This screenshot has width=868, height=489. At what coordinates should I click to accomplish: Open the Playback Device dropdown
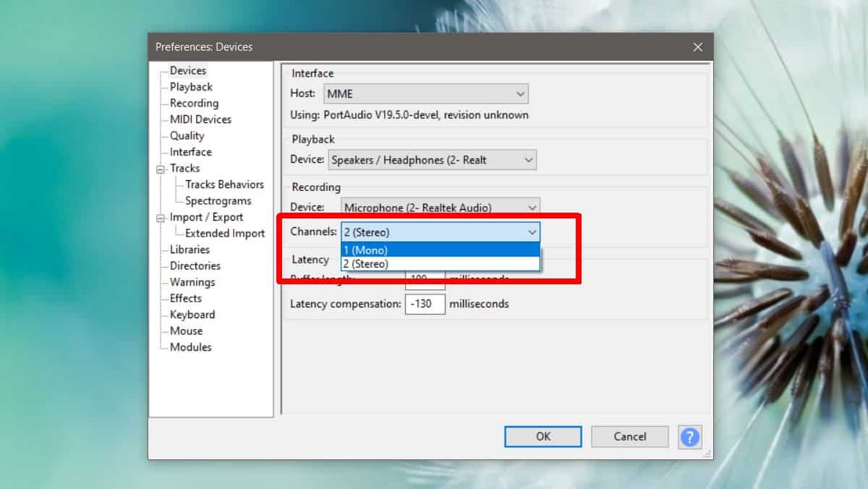[x=433, y=160]
